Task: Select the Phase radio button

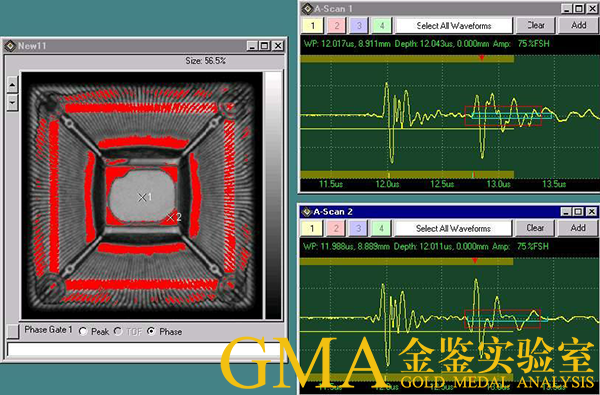Action: [151, 331]
